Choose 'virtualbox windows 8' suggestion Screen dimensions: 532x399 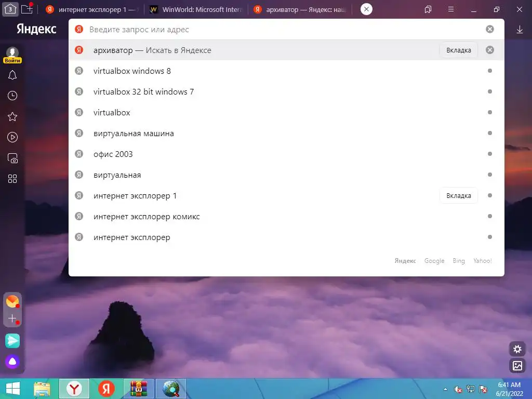(286, 71)
